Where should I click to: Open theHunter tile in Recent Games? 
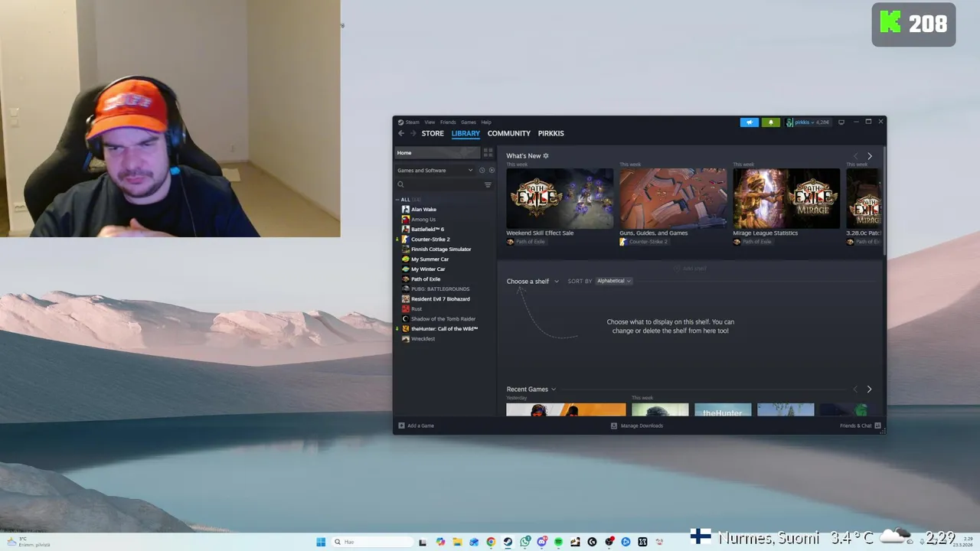(723, 410)
